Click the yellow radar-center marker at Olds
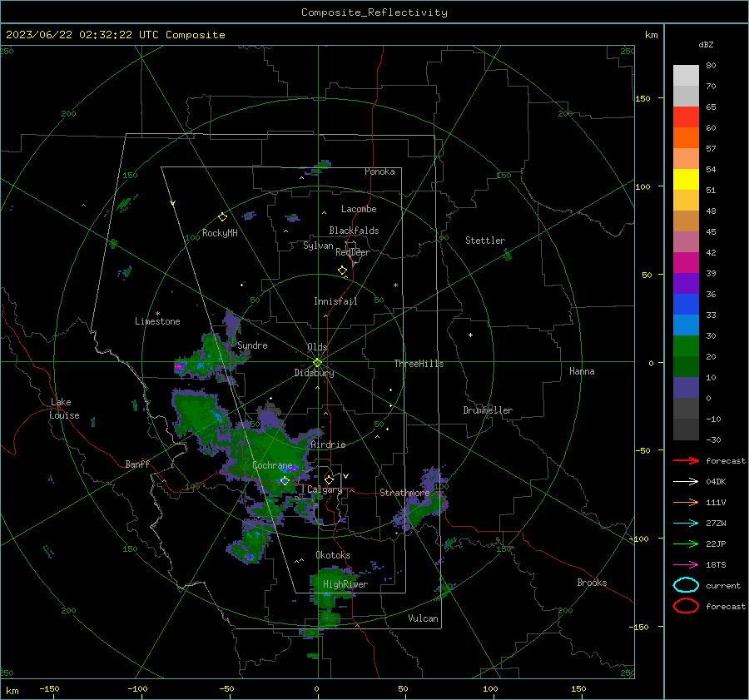The height and width of the screenshot is (700, 749). (x=317, y=363)
